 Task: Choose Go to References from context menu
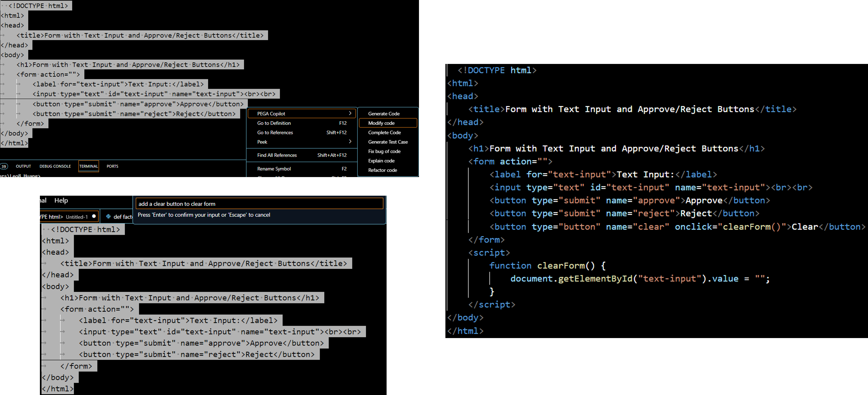click(x=302, y=132)
